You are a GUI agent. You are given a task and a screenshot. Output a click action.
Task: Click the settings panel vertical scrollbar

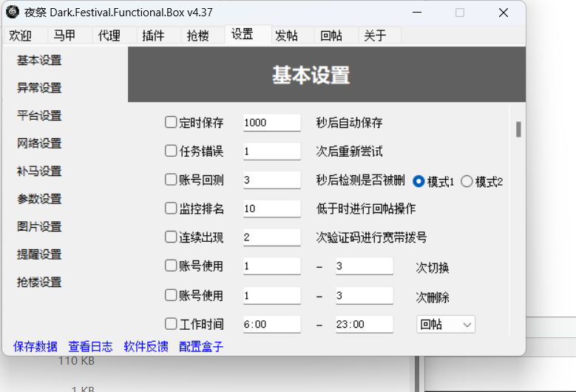[x=518, y=130]
